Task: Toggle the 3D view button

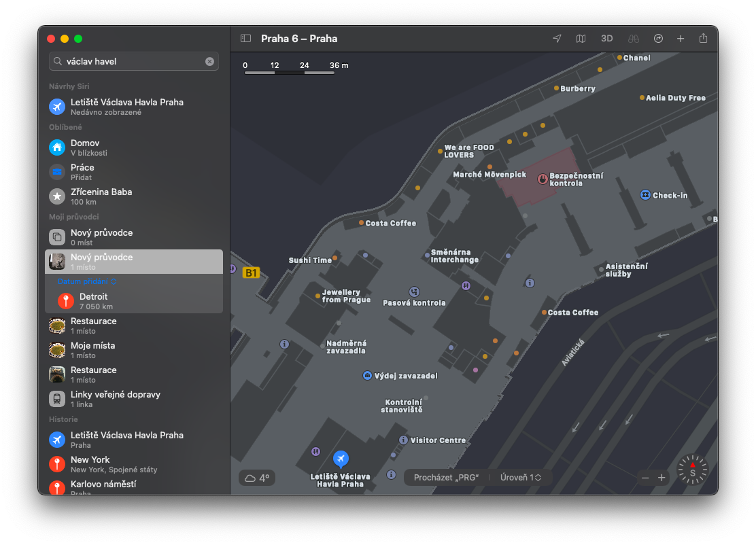Action: click(x=606, y=39)
